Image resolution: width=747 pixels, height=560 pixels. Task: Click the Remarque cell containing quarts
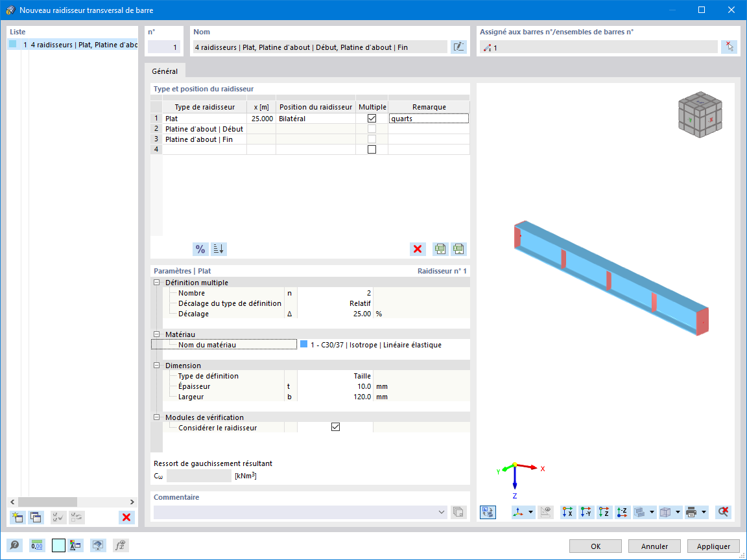[429, 119]
